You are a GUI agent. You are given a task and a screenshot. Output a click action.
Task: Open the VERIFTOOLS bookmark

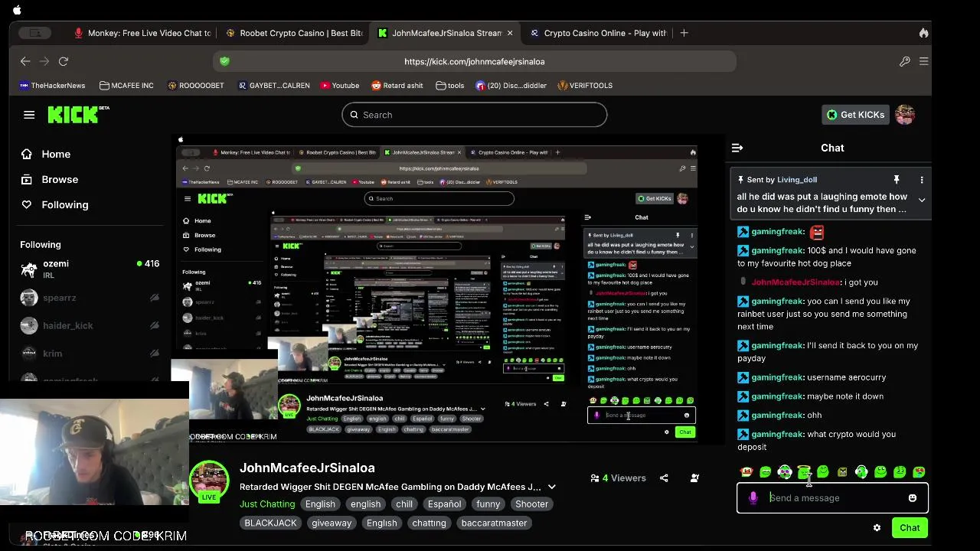tap(585, 86)
